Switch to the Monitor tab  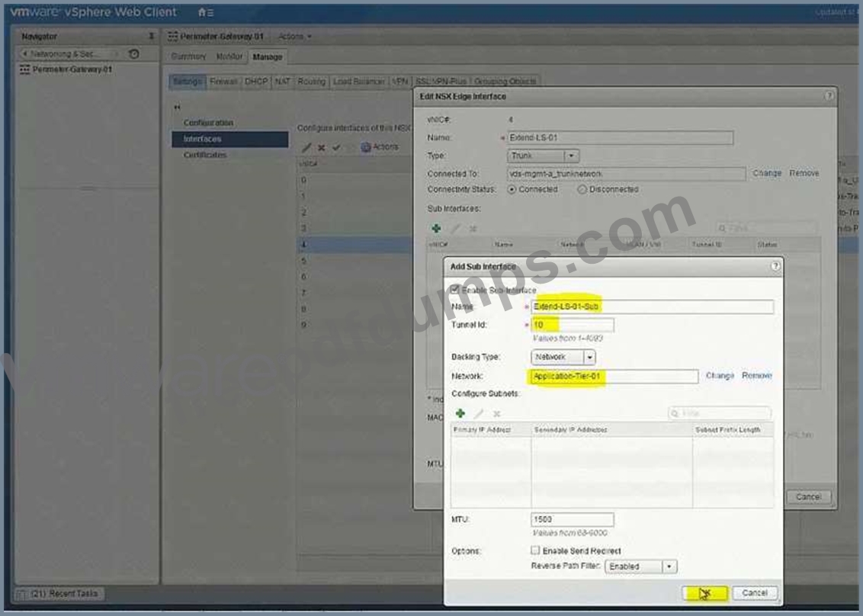click(x=229, y=56)
